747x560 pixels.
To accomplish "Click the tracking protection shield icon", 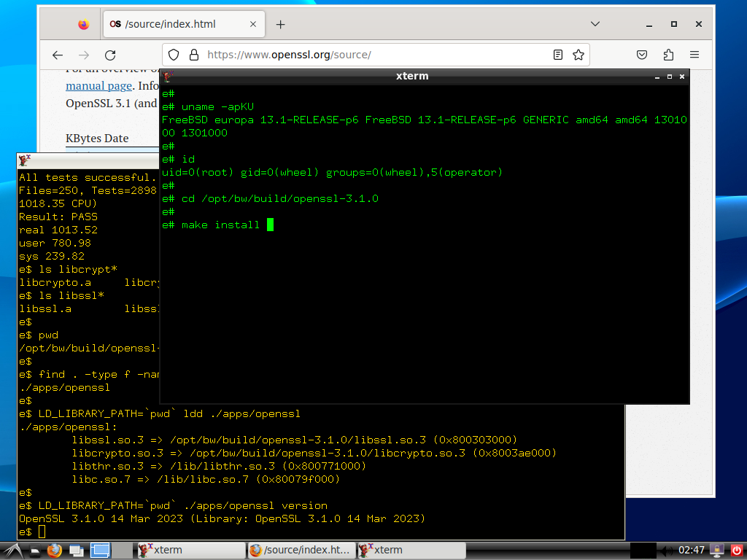I will pyautogui.click(x=174, y=55).
